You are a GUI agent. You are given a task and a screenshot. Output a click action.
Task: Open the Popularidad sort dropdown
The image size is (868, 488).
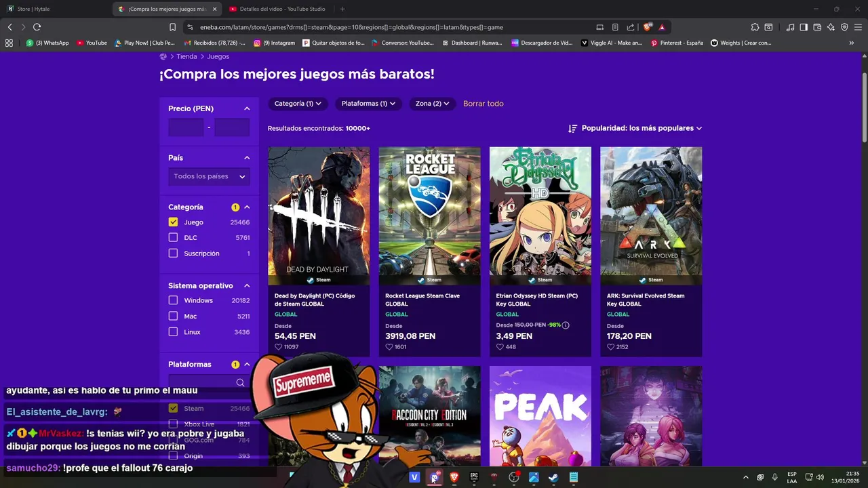pos(635,128)
